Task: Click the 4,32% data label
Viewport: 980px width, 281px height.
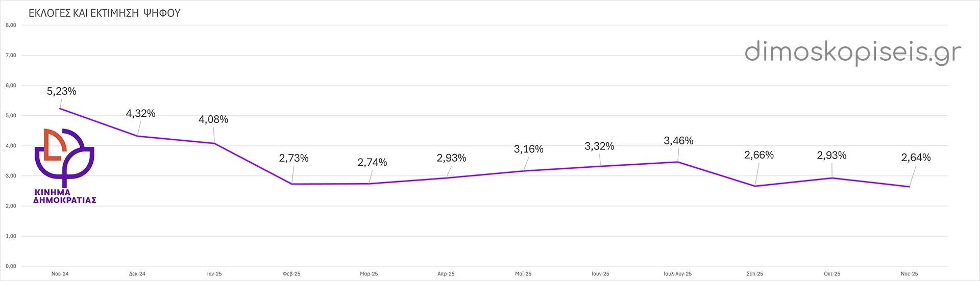Action: click(141, 114)
